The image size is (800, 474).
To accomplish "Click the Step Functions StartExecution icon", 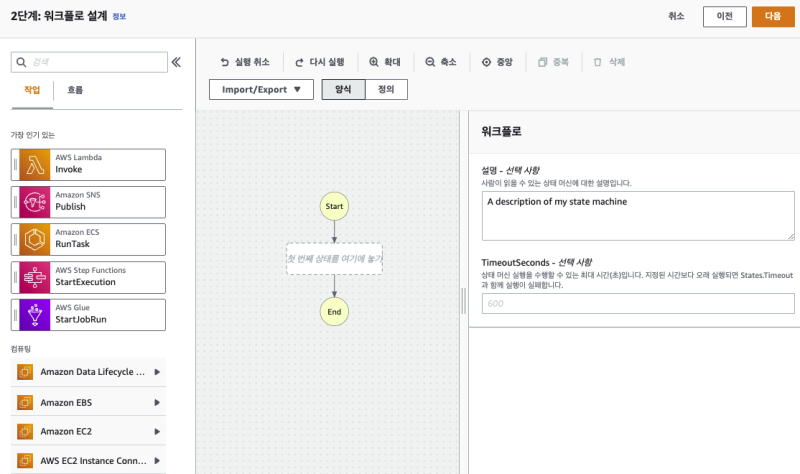I will pos(35,278).
